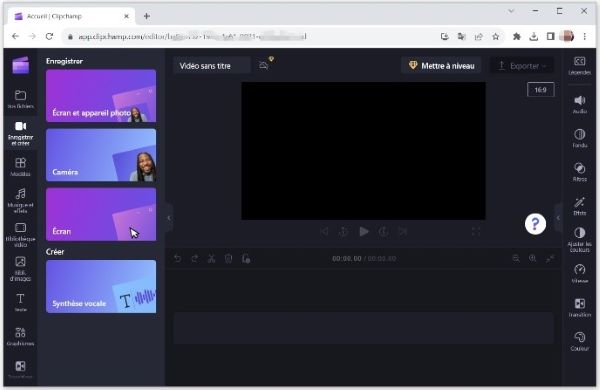Redo the last timeline action
The width and height of the screenshot is (600, 390).
click(194, 259)
